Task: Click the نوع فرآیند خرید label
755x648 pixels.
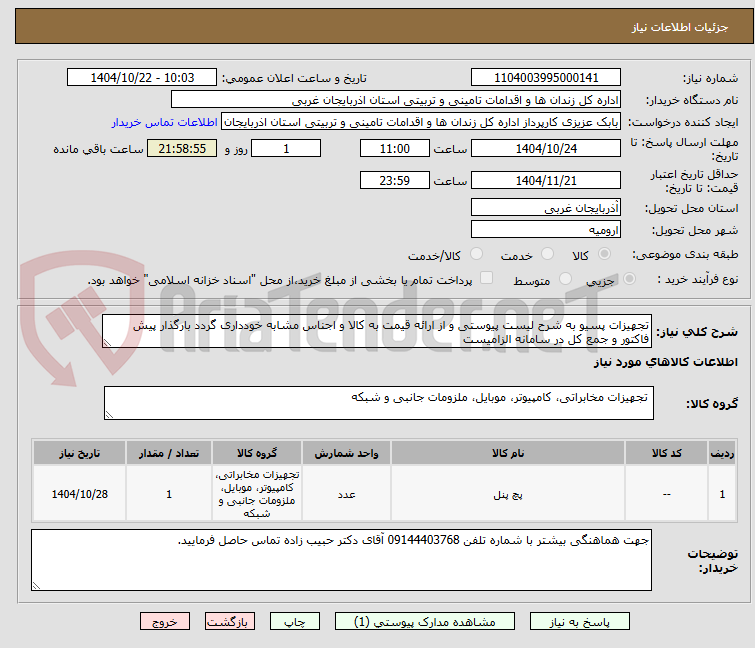Action: [x=698, y=279]
